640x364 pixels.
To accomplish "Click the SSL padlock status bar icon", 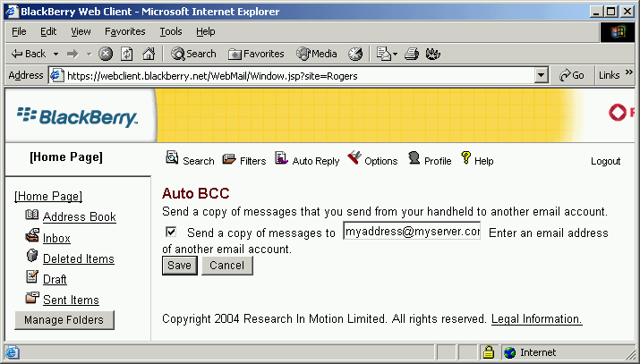I will [488, 351].
